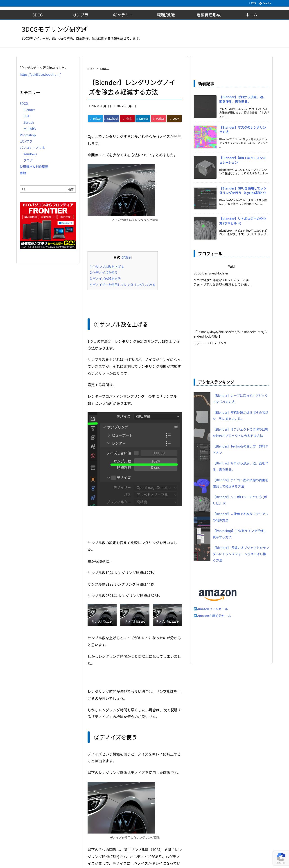Share the article on LinkedIn
Screen dimensions: 289x868
pos(143,119)
